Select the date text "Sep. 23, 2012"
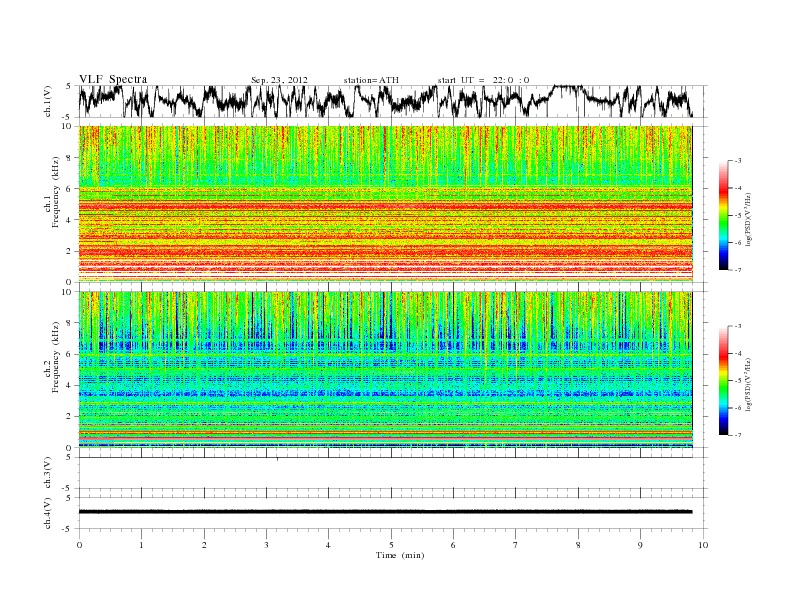Screen dimensions: 792x612 279,80
